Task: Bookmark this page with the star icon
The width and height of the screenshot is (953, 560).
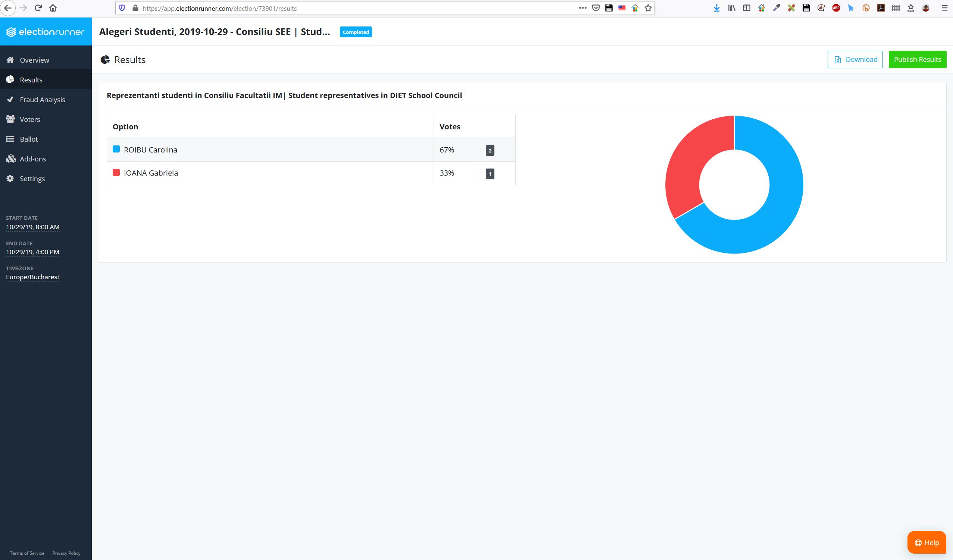Action: (648, 8)
